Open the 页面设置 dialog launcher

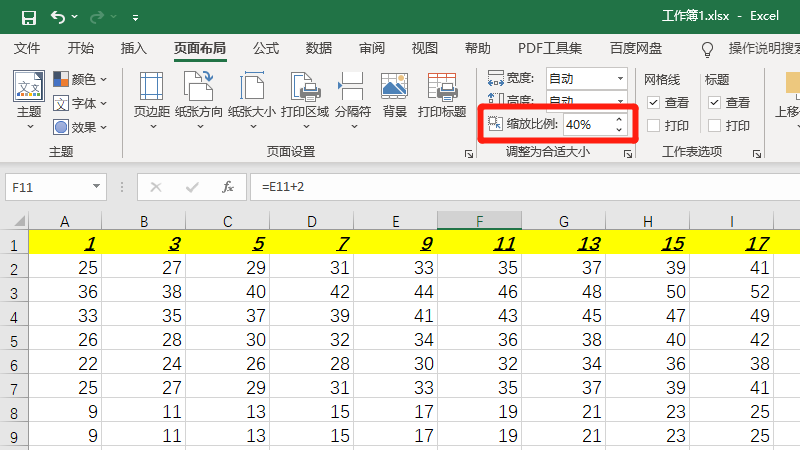[x=469, y=154]
